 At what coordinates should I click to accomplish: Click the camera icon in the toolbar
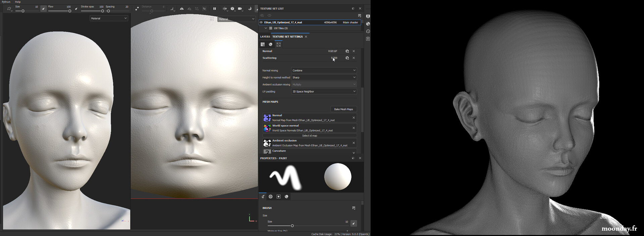click(x=240, y=9)
